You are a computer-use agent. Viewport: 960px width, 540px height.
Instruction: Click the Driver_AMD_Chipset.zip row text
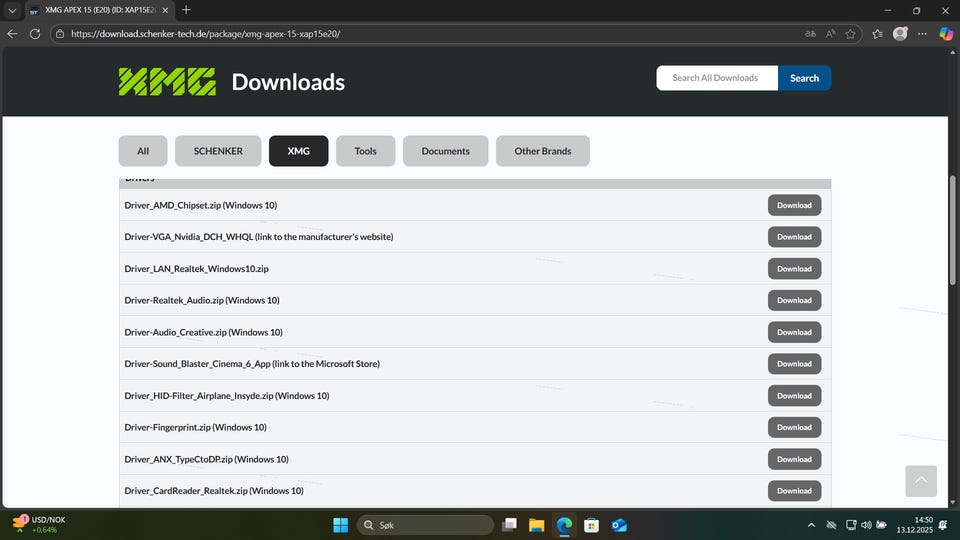pos(200,206)
